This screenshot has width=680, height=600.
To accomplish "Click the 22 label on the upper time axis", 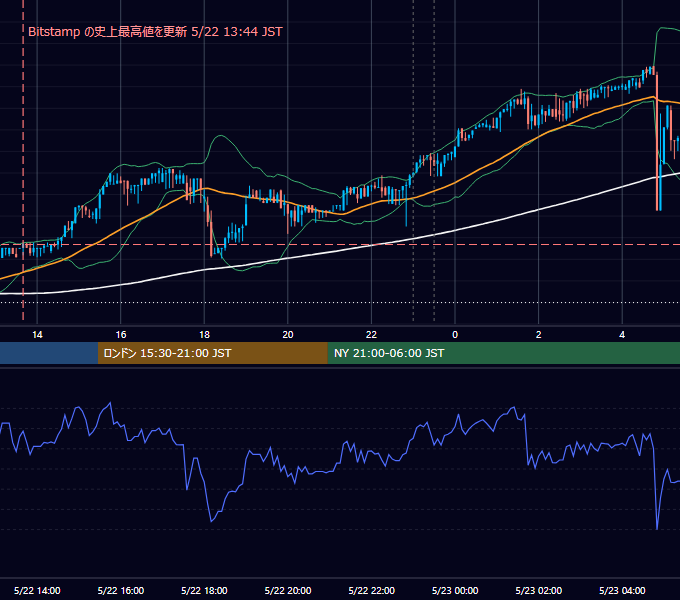I will [x=372, y=335].
